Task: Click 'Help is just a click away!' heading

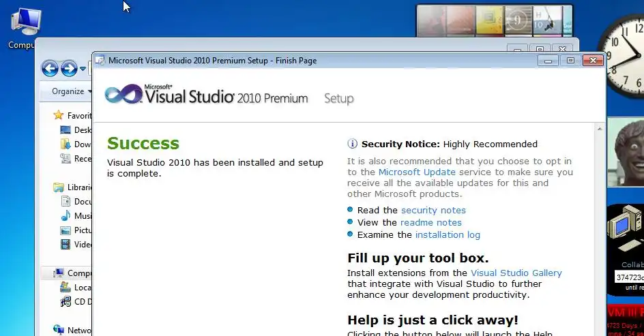Action: tap(433, 320)
